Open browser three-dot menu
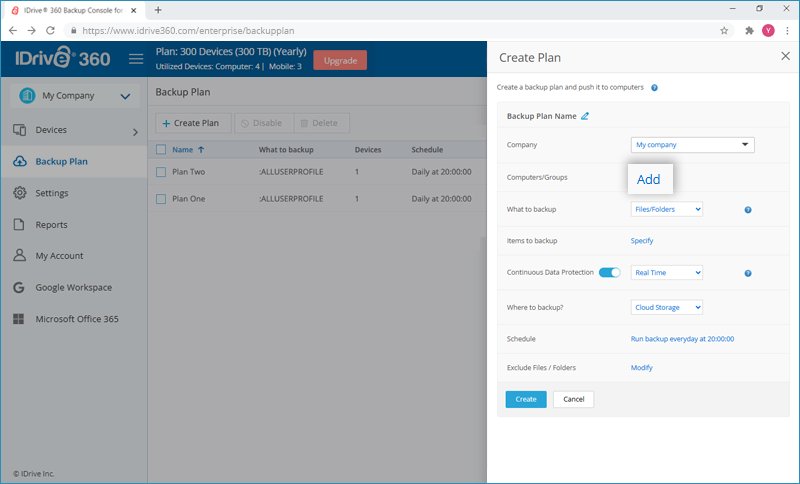 pyautogui.click(x=787, y=31)
